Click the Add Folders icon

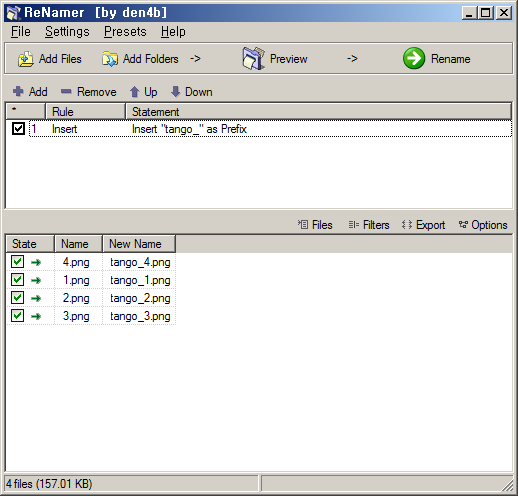pyautogui.click(x=110, y=59)
